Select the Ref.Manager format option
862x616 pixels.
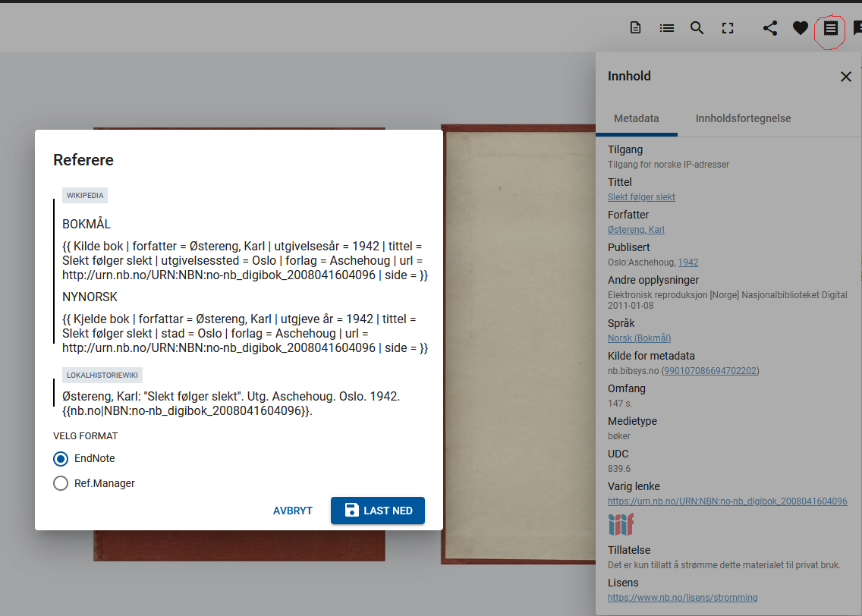pos(61,483)
